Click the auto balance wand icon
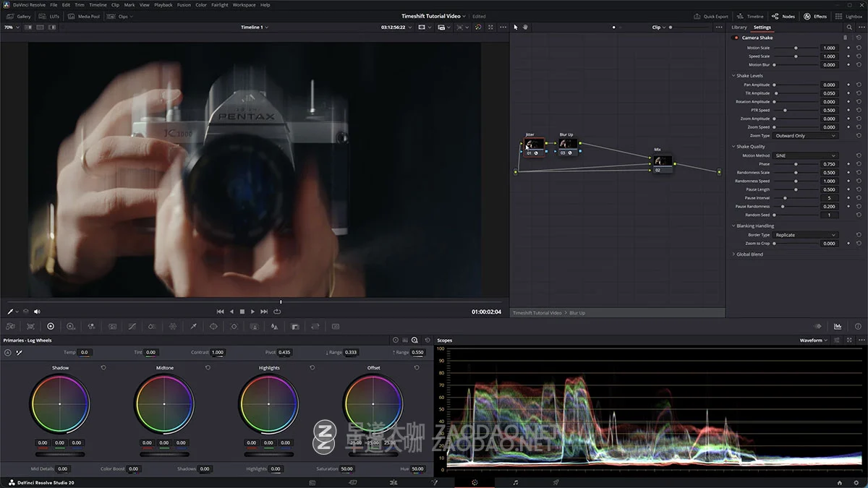 point(19,353)
